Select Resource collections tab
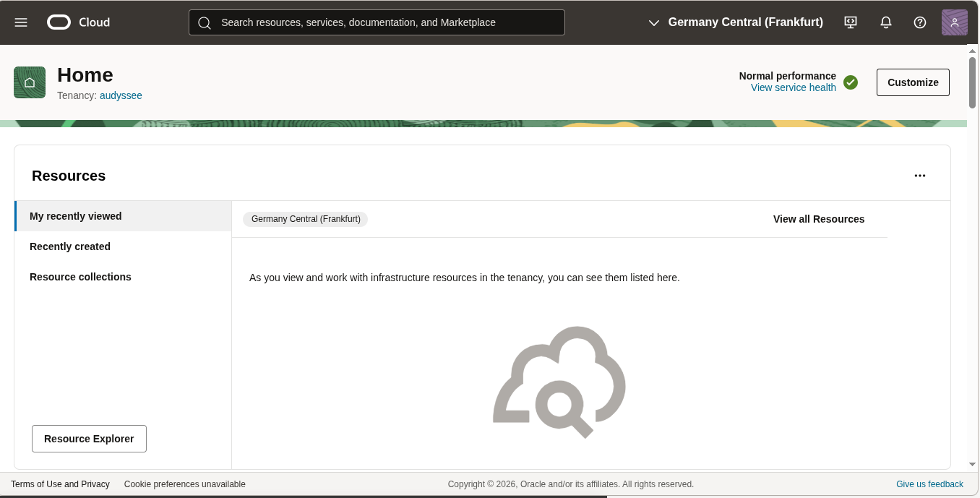Viewport: 980px width, 498px height. [x=123, y=277]
